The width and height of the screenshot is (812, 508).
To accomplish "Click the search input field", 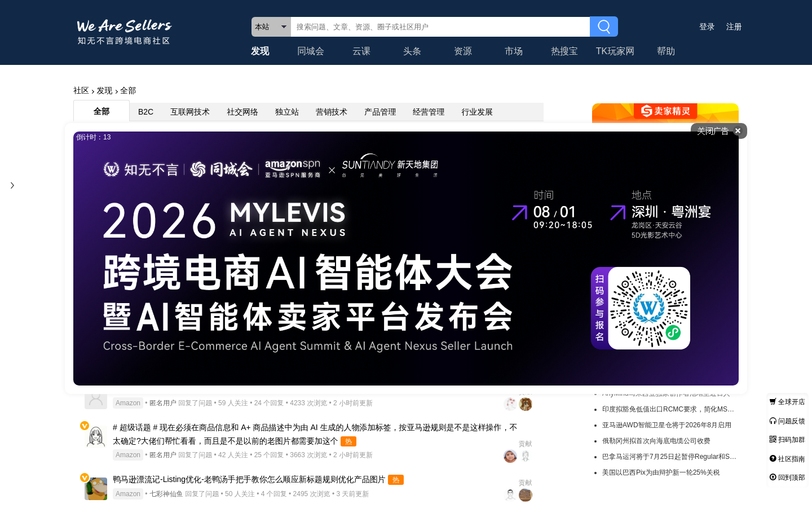I will 440,27.
